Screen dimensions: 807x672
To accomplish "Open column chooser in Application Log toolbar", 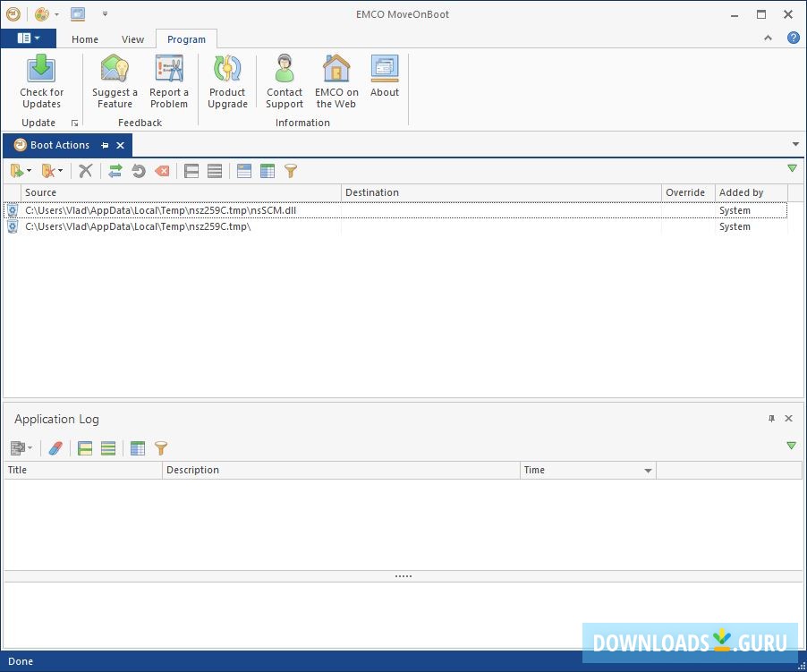I will click(x=138, y=448).
